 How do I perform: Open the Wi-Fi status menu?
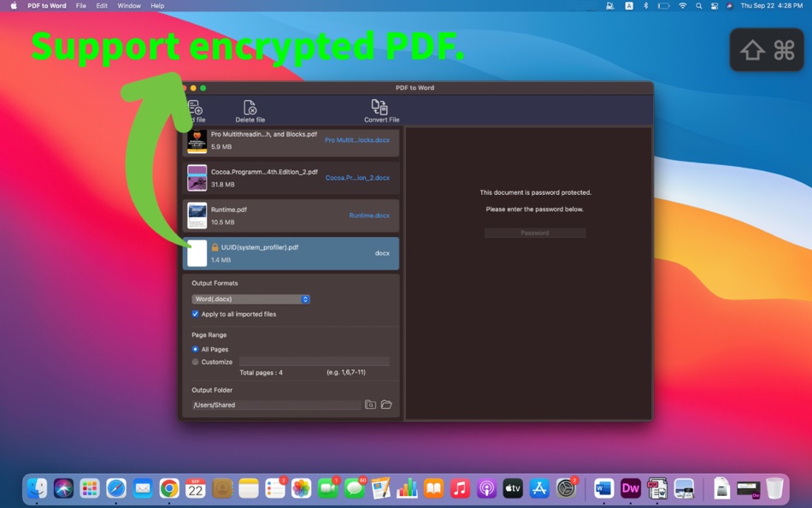point(683,6)
